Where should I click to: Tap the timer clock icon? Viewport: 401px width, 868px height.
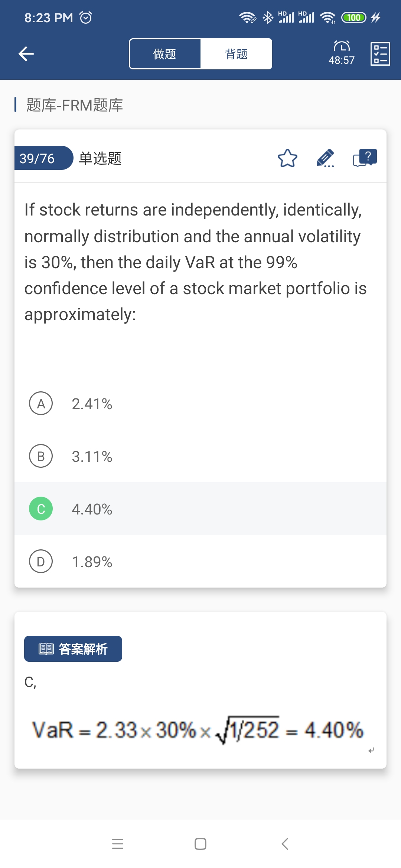(342, 46)
